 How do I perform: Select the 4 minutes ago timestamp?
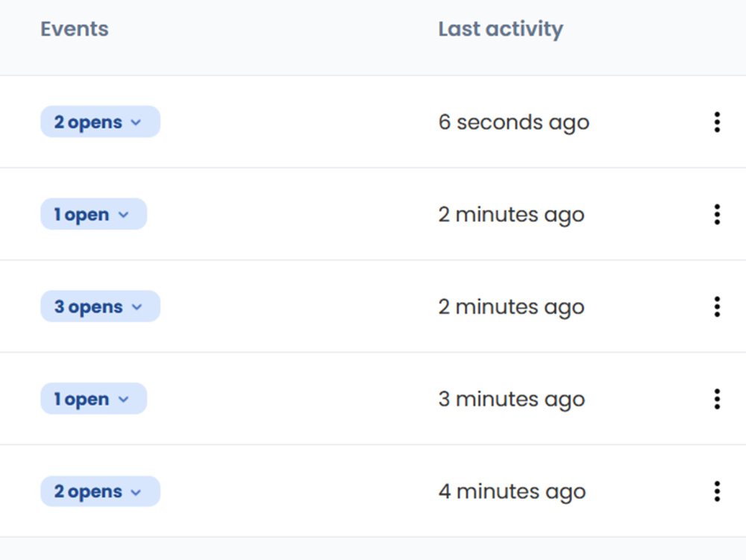tap(512, 491)
